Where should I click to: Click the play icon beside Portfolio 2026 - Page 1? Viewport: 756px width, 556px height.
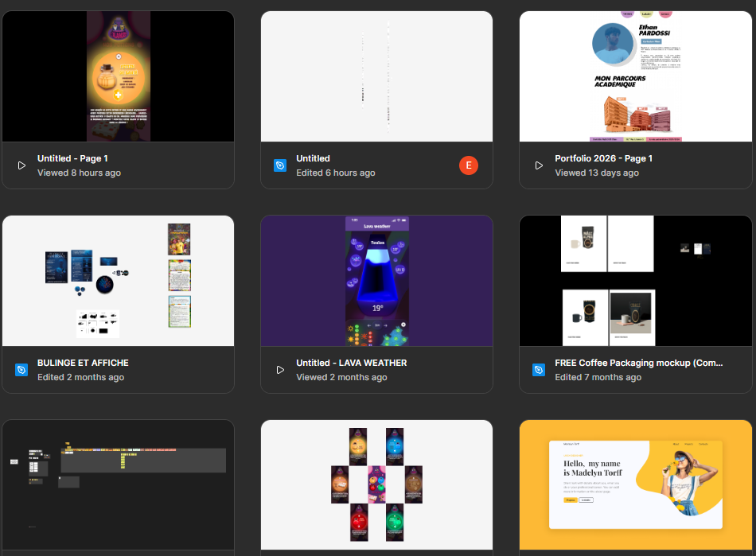click(539, 165)
